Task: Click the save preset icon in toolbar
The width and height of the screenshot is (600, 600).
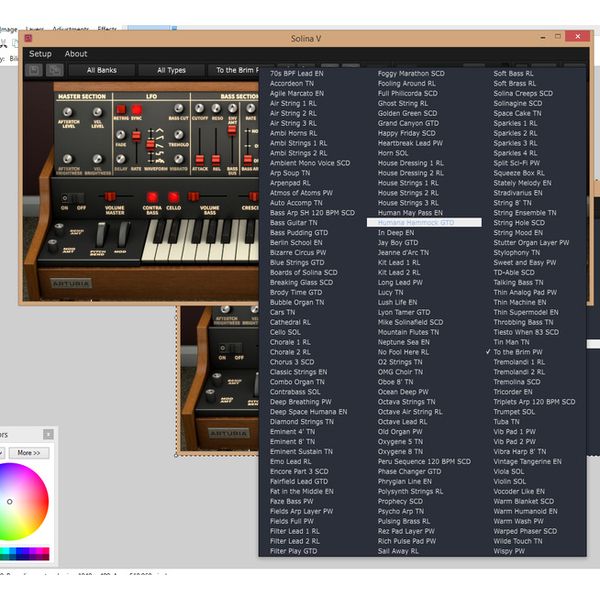Action: 34,70
